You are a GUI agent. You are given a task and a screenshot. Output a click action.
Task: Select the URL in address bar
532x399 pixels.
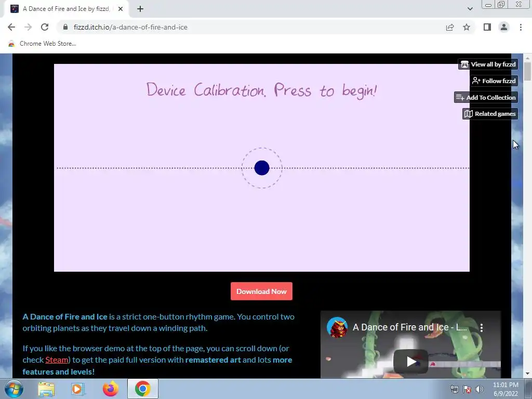click(130, 27)
